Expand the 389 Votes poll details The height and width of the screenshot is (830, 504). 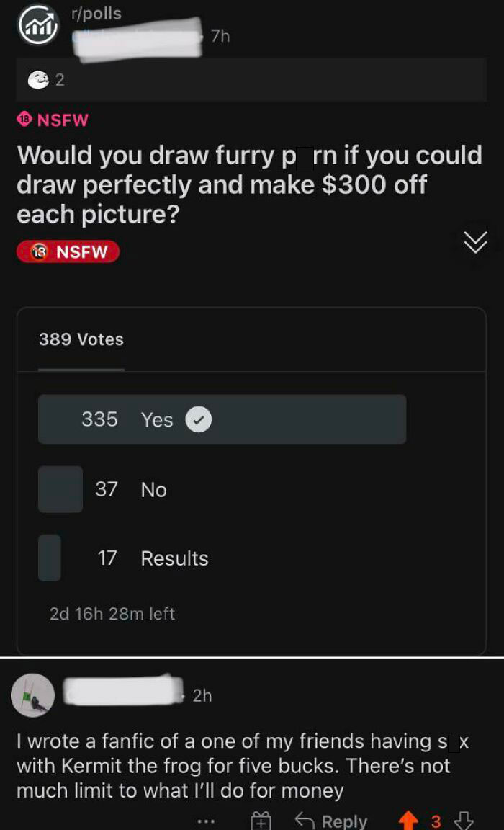[x=81, y=340]
